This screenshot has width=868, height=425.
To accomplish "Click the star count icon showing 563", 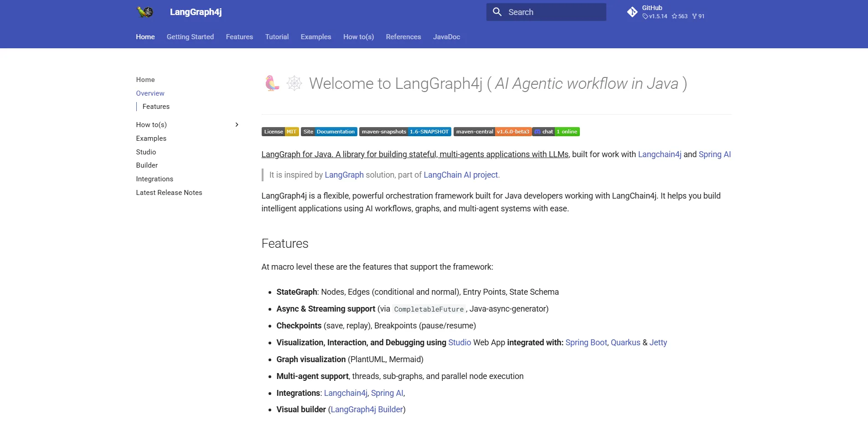I will coord(676,16).
